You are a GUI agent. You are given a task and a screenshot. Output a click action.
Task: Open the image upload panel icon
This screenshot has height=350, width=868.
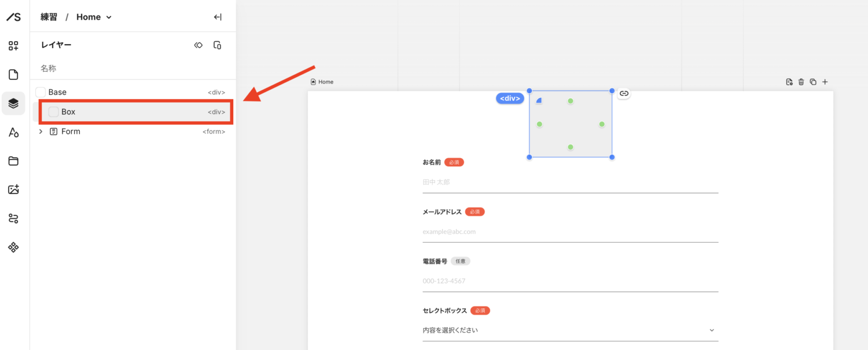(x=13, y=189)
